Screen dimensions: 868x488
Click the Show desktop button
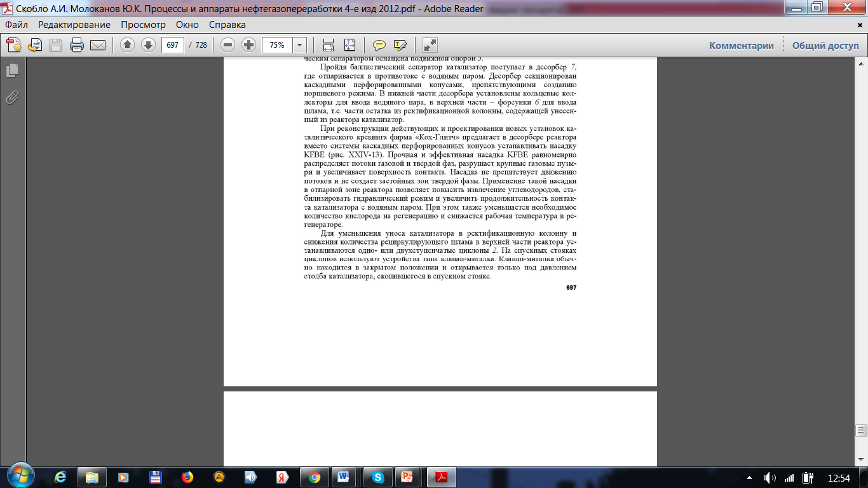point(863,477)
